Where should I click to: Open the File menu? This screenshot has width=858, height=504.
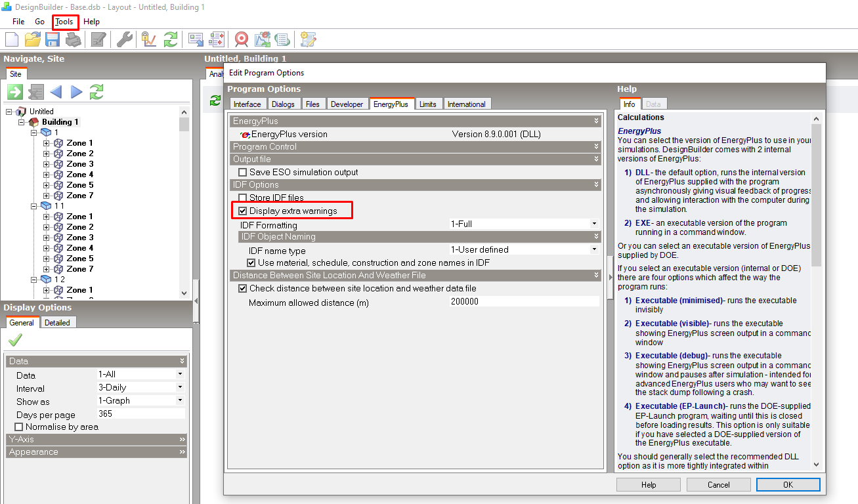tap(18, 22)
